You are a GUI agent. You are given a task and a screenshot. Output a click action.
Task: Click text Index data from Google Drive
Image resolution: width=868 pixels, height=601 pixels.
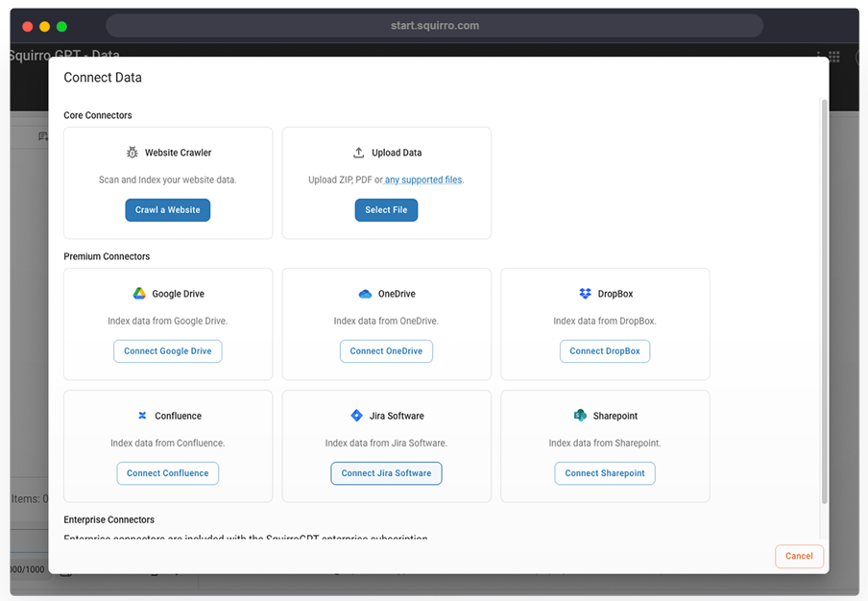(x=168, y=321)
